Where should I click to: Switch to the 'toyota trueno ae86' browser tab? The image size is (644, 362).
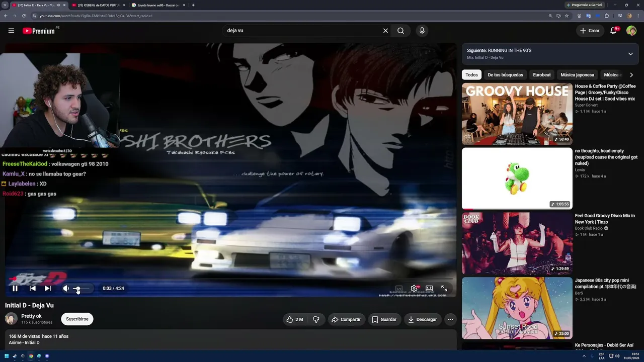coord(158,5)
